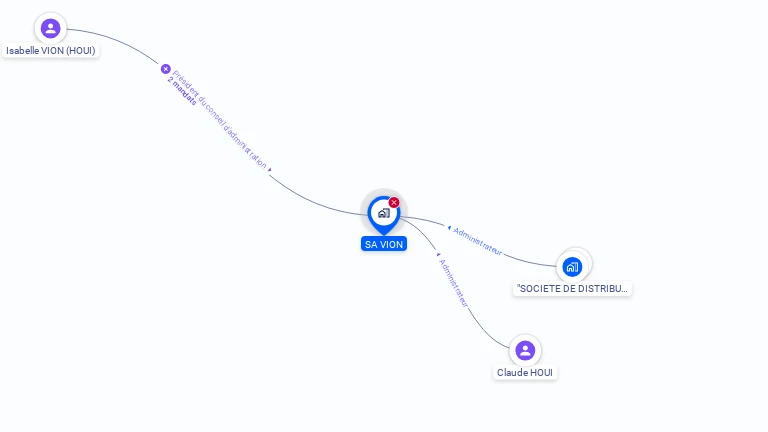This screenshot has height=432, width=768.
Task: Open the 2 mandats label
Action: coord(182,91)
